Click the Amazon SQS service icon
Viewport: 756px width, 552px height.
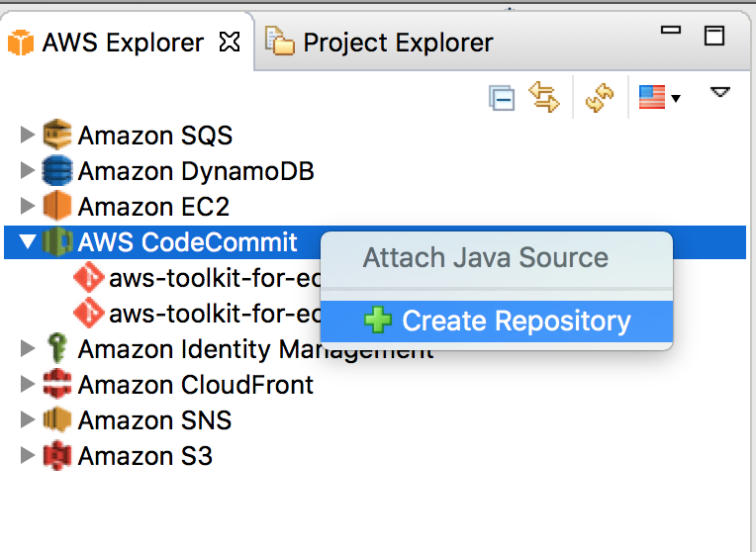pyautogui.click(x=58, y=135)
